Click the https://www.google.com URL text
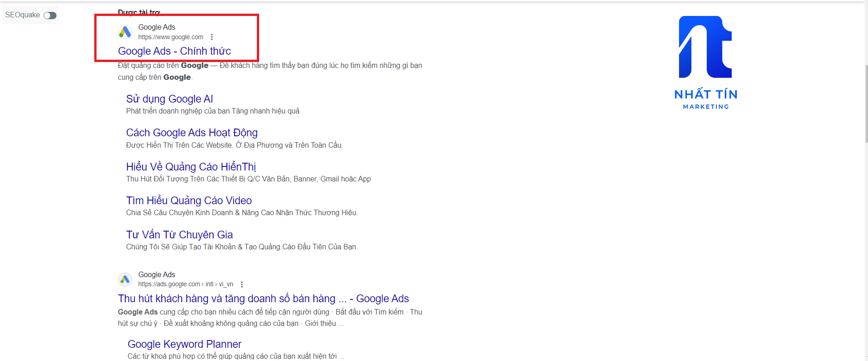The height and width of the screenshot is (361, 868). [x=171, y=37]
